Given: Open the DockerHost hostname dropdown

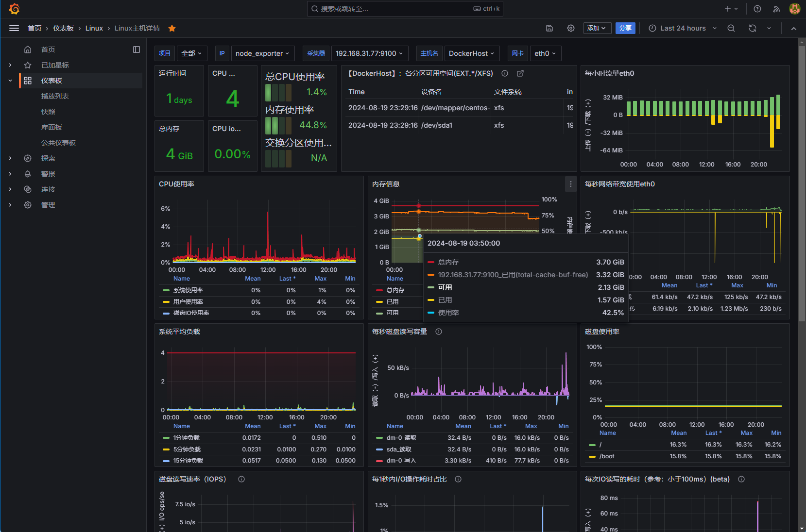Looking at the screenshot, I should click(x=472, y=53).
